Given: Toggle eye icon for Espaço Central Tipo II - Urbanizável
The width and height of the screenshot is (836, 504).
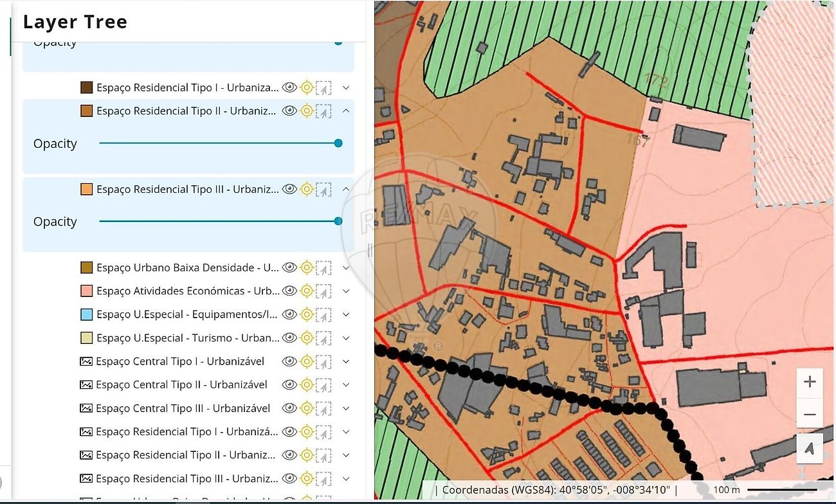Looking at the screenshot, I should point(289,384).
